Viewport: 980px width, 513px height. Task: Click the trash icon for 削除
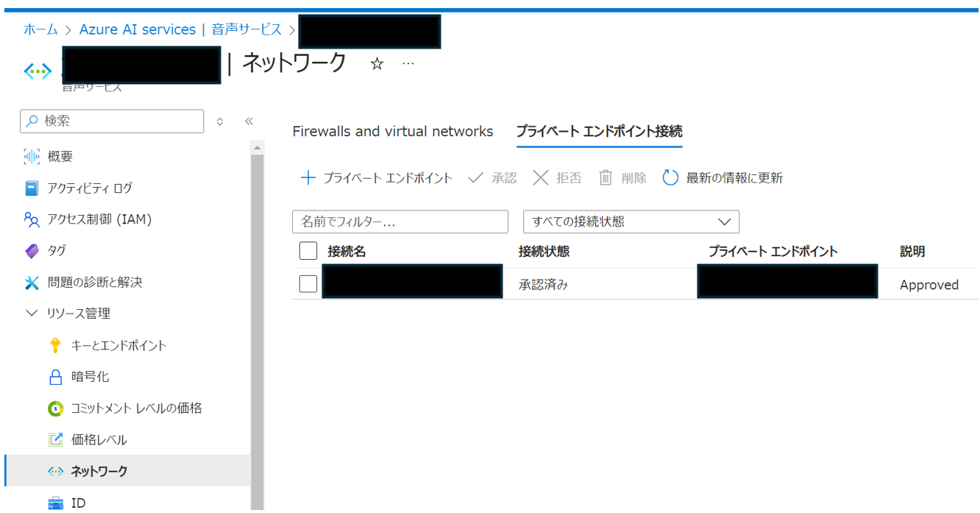tap(606, 178)
